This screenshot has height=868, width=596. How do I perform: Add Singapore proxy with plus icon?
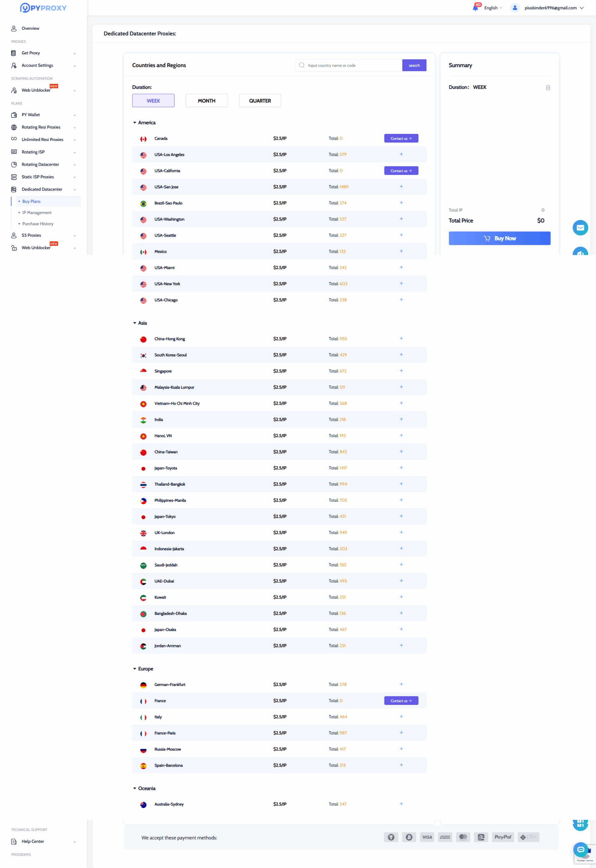[x=401, y=371]
